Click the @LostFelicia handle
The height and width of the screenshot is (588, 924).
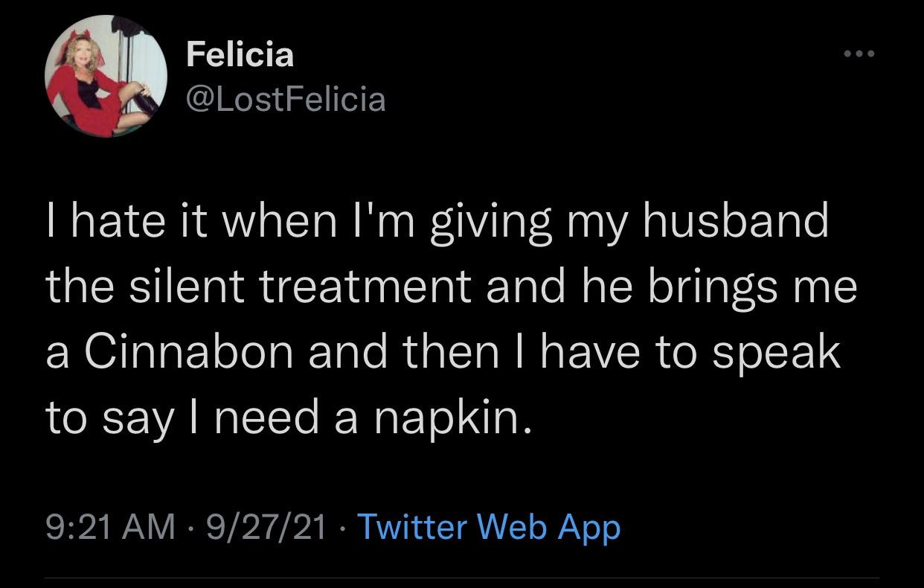pos(286,98)
